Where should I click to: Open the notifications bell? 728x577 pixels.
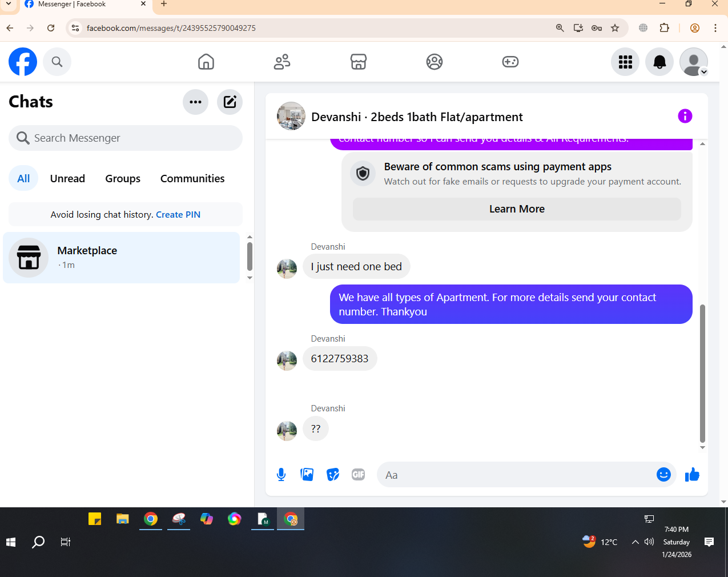coord(659,62)
